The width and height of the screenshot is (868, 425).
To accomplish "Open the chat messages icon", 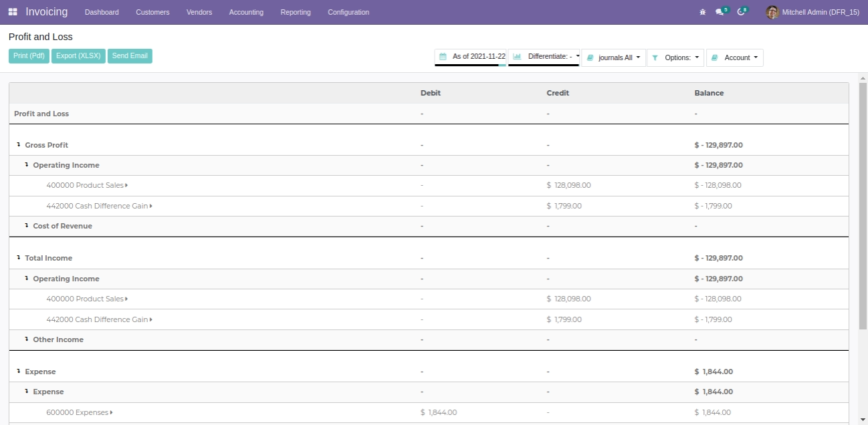I will tap(720, 12).
